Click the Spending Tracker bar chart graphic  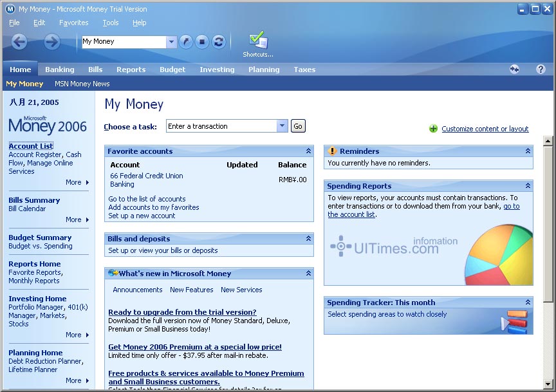pyautogui.click(x=515, y=322)
